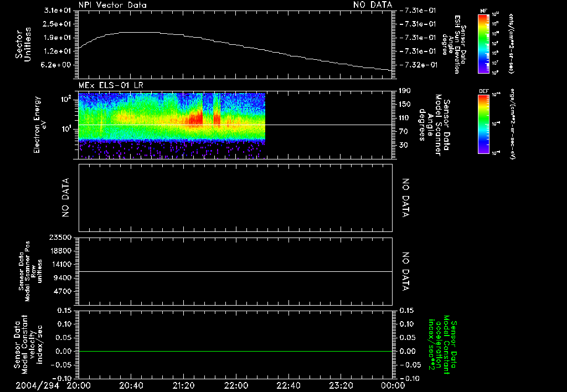The width and height of the screenshot is (567, 392).
Task: Click the "NO DATA" right of the scanner position panel
Action: pos(405,271)
